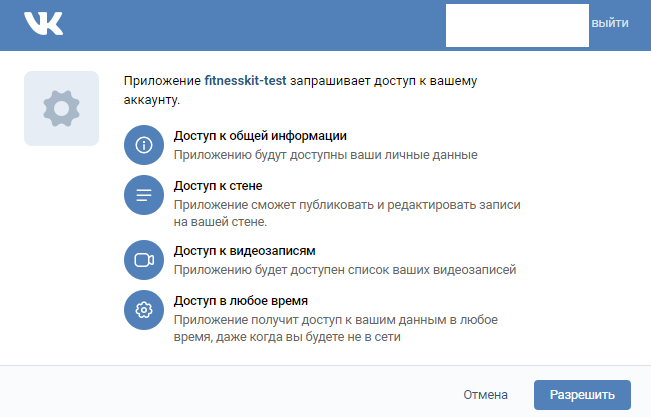
Task: Click the white account name box in header
Action: 517,25
